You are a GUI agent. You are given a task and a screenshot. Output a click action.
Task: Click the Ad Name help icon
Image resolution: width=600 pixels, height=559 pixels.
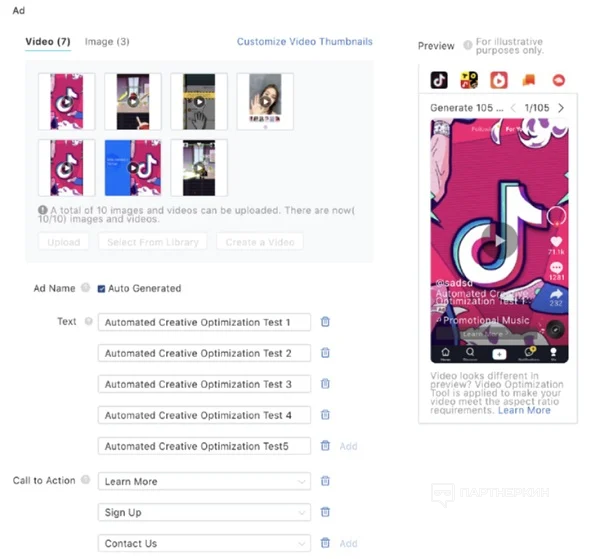tap(86, 287)
